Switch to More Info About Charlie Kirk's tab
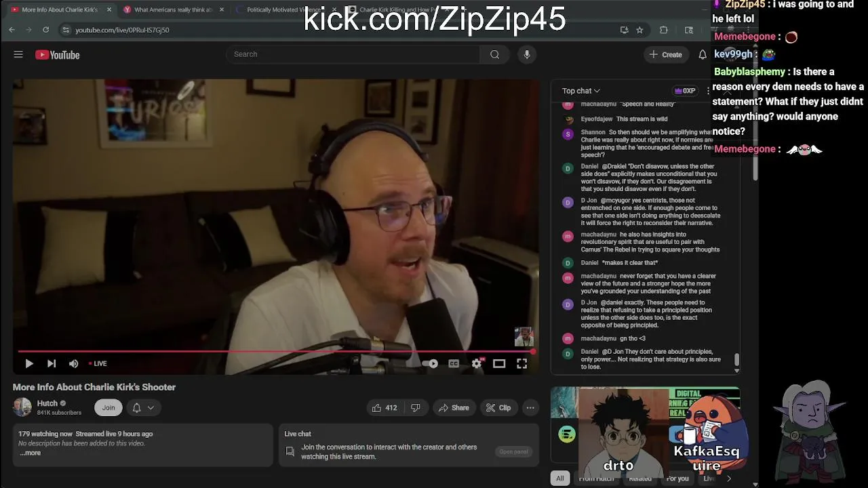The image size is (868, 488). pos(60,9)
